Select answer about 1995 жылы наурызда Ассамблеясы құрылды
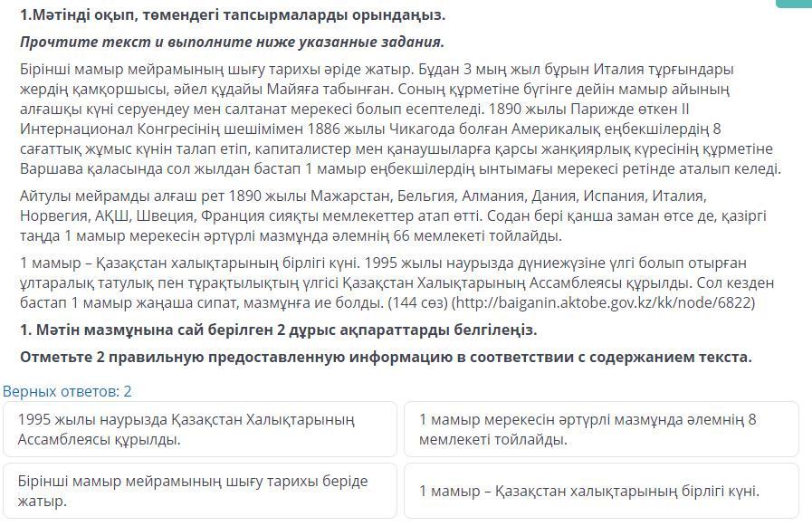Screen dimensions: 812x526 [x=199, y=430]
